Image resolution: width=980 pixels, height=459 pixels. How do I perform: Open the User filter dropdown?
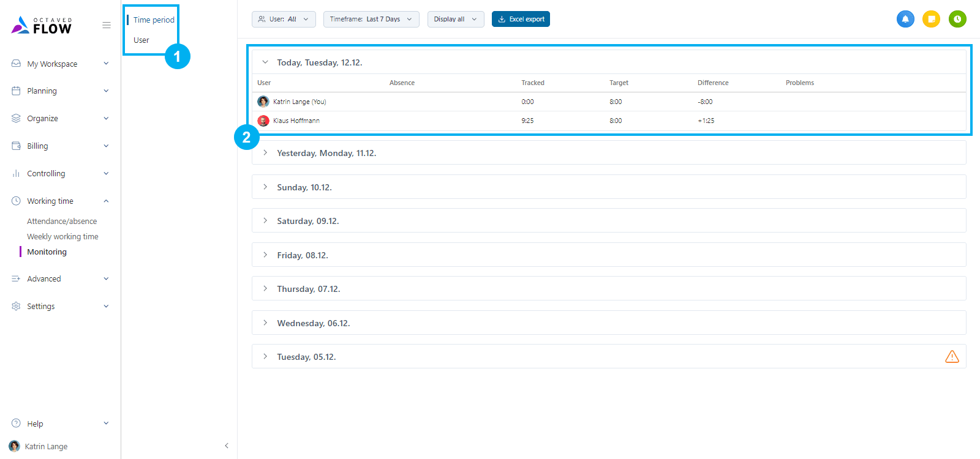click(284, 19)
